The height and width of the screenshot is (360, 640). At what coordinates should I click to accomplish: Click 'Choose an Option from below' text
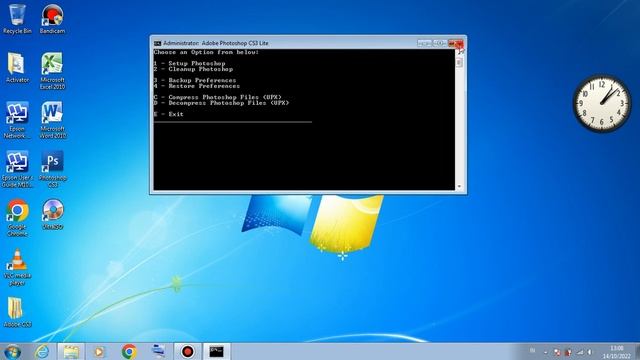pos(206,52)
